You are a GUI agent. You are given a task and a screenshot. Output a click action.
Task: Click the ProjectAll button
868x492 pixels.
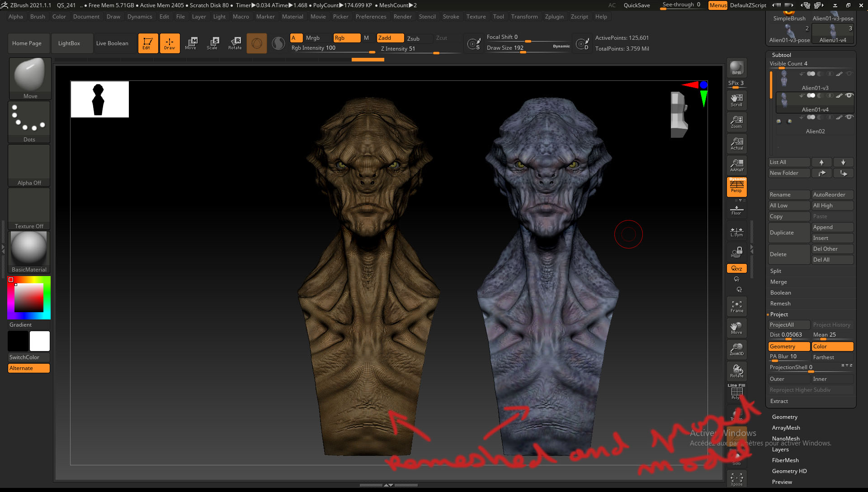pyautogui.click(x=788, y=325)
